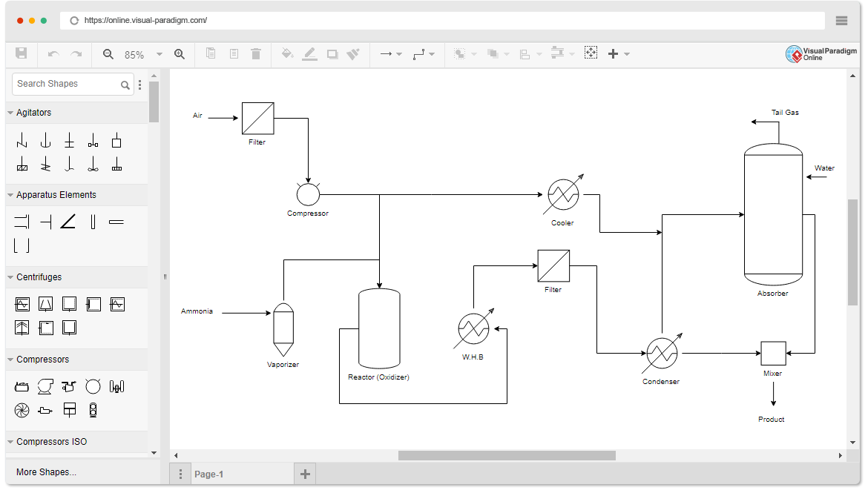Viewport: 868px width, 493px height.
Task: Click the Format painter brush icon
Action: click(353, 53)
